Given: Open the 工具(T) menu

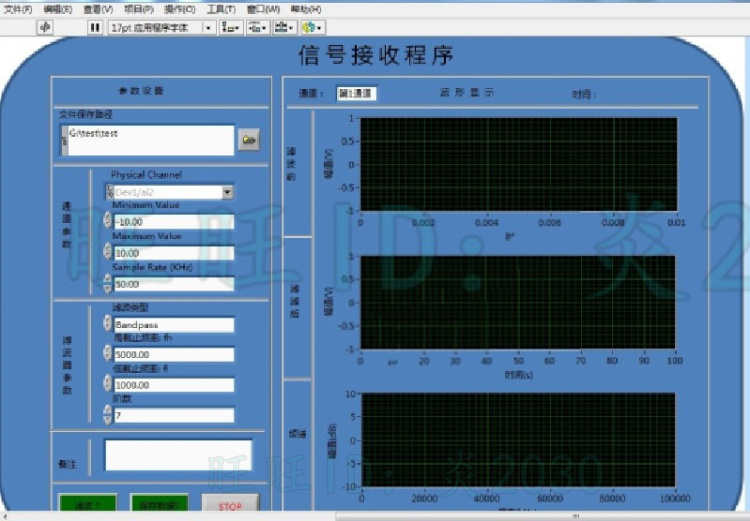Looking at the screenshot, I should click(221, 9).
